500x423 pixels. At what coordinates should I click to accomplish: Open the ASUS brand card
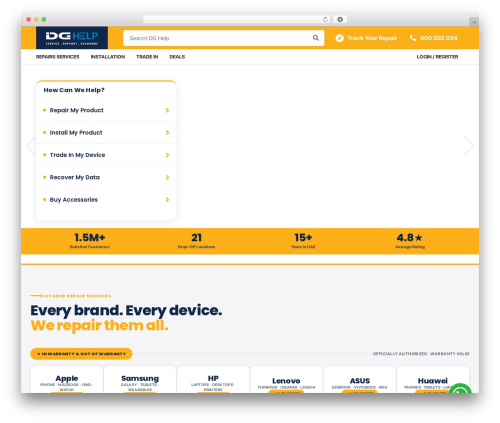pyautogui.click(x=360, y=380)
